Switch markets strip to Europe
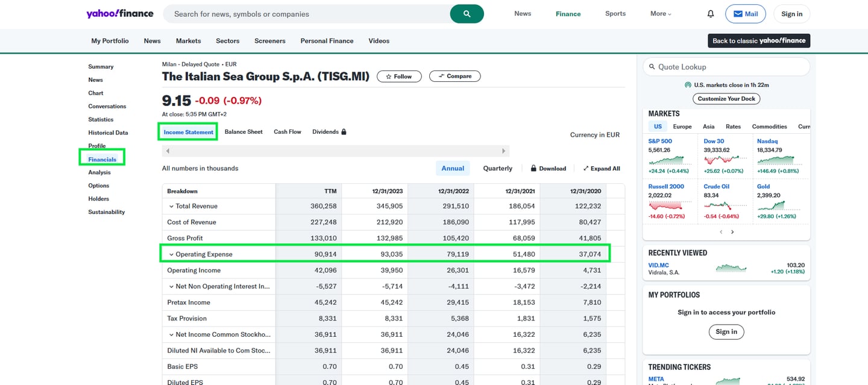The height and width of the screenshot is (385, 868). [682, 127]
